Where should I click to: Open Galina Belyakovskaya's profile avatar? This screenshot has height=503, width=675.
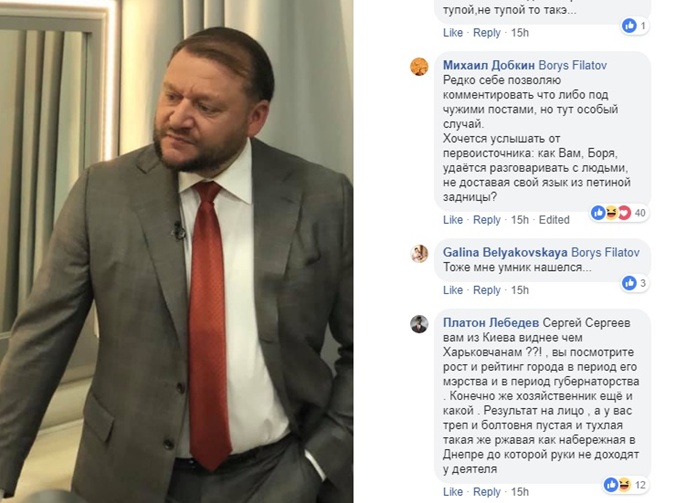(419, 253)
